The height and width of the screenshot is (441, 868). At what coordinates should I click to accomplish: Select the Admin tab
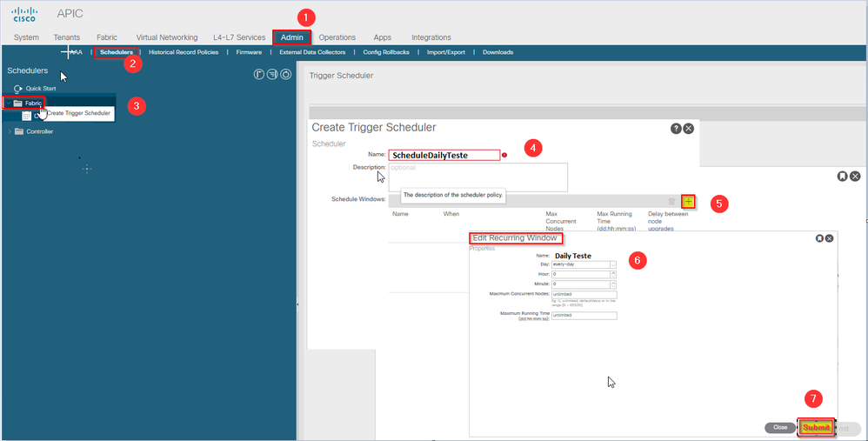pos(291,37)
